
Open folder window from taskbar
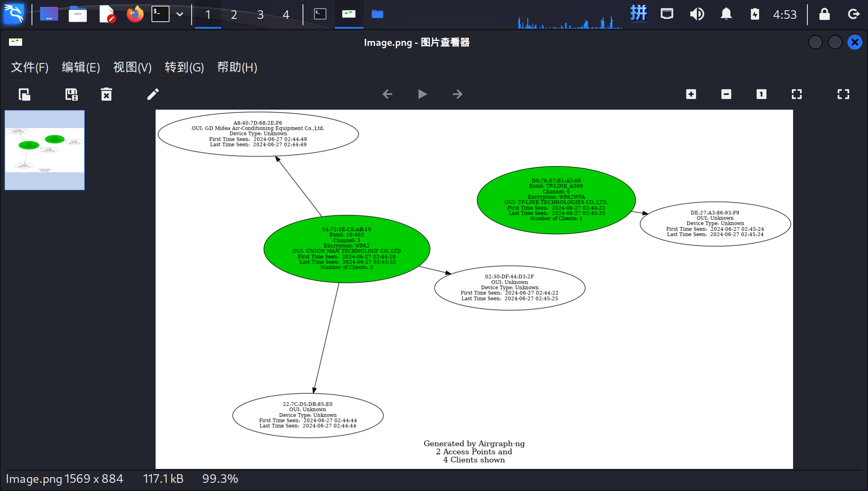tap(377, 14)
